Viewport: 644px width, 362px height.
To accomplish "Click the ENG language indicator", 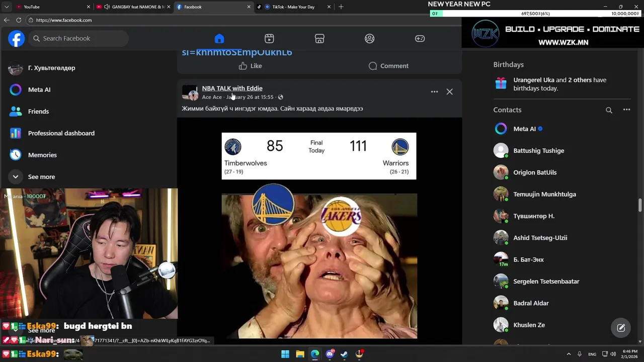I will (592, 354).
